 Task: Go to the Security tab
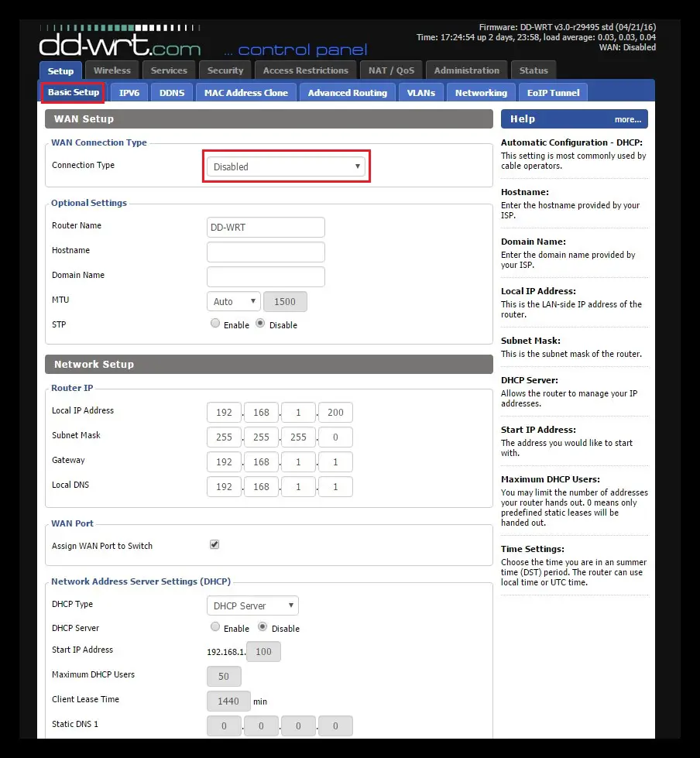tap(225, 70)
